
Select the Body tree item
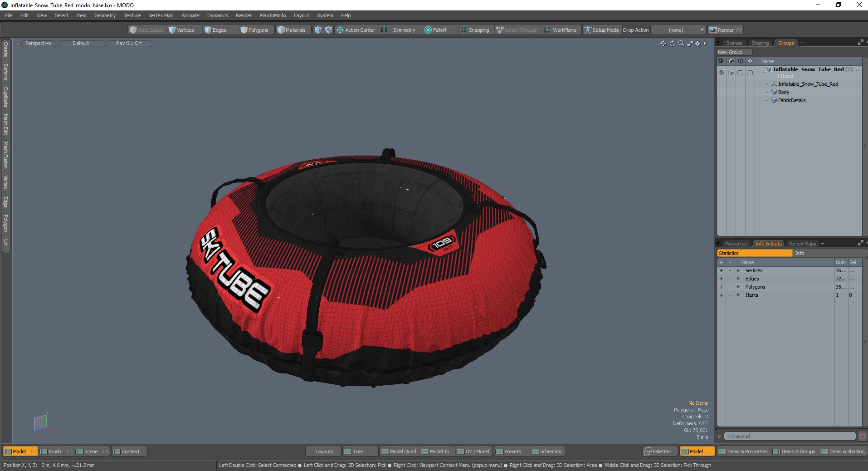784,92
